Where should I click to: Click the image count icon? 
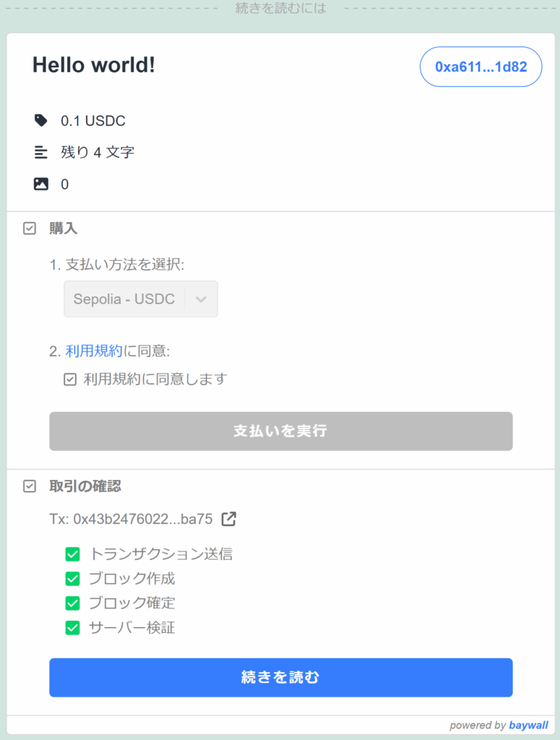[41, 184]
